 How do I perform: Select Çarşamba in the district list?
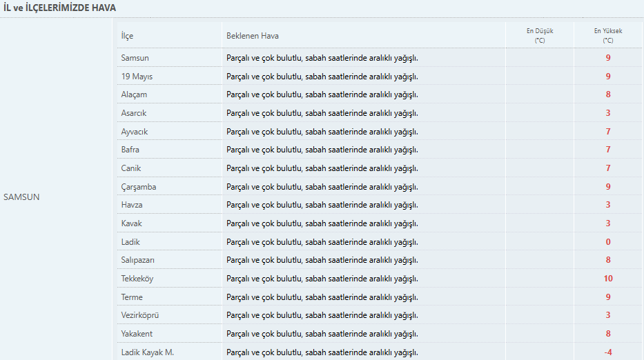[x=138, y=187]
